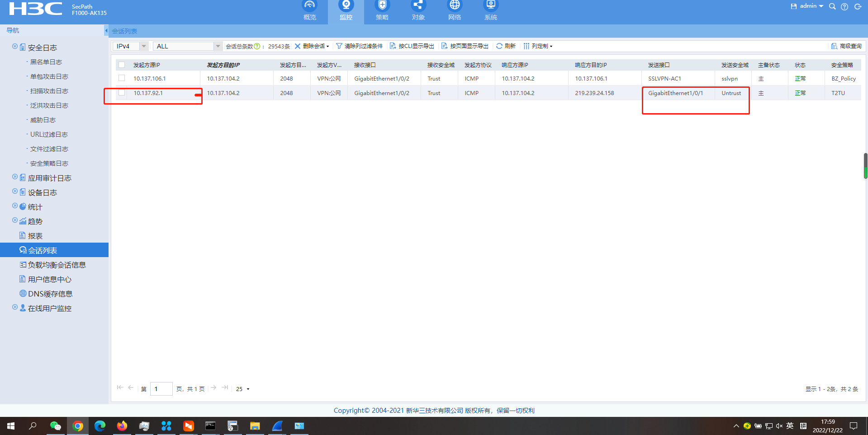
Task: Switch to the 系统 top tab
Action: click(x=491, y=11)
